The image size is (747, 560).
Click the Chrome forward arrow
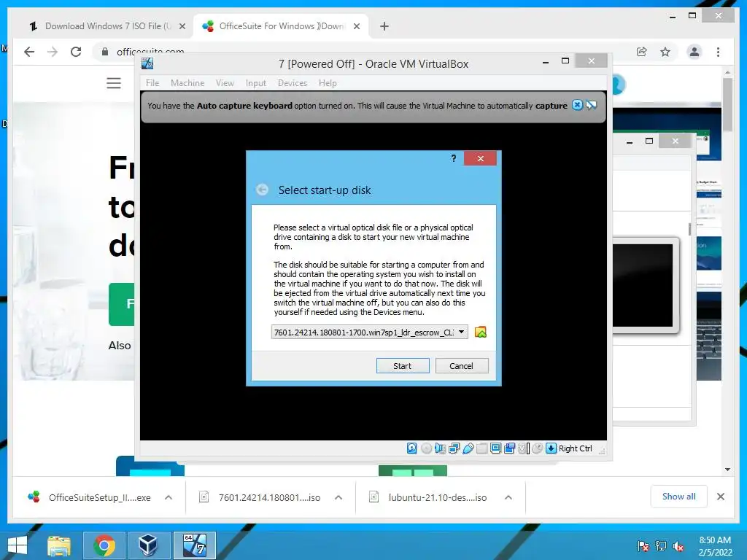53,52
